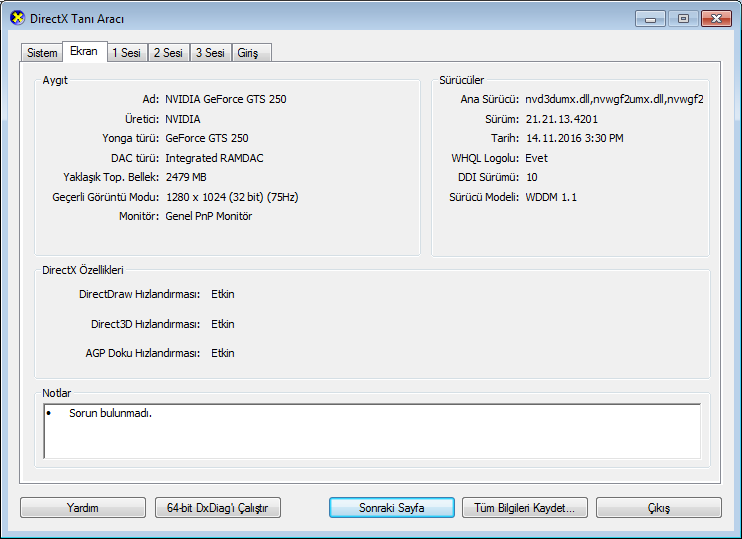Viewport: 742px width, 539px height.
Task: Select the Ekran tab
Action: pyautogui.click(x=84, y=51)
